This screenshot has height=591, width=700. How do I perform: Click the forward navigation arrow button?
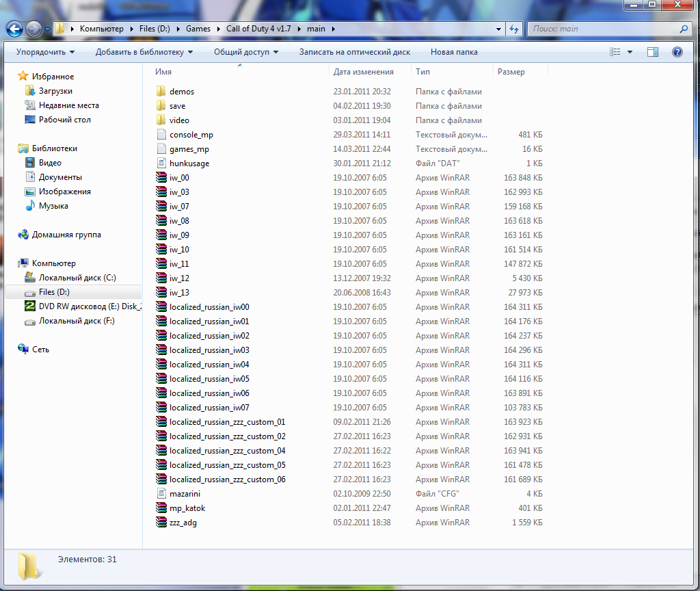[x=33, y=29]
